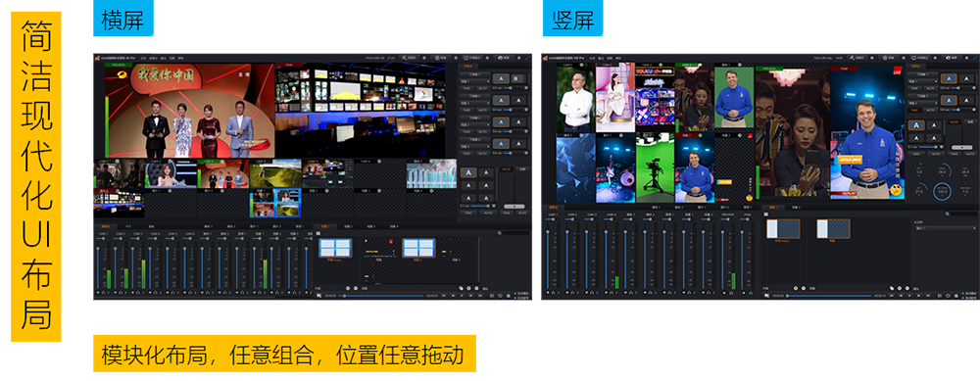Expand effect dropdown under T-BAR 1 in landscape screenshot
Viewport: 980px width, 381px height.
point(475,81)
